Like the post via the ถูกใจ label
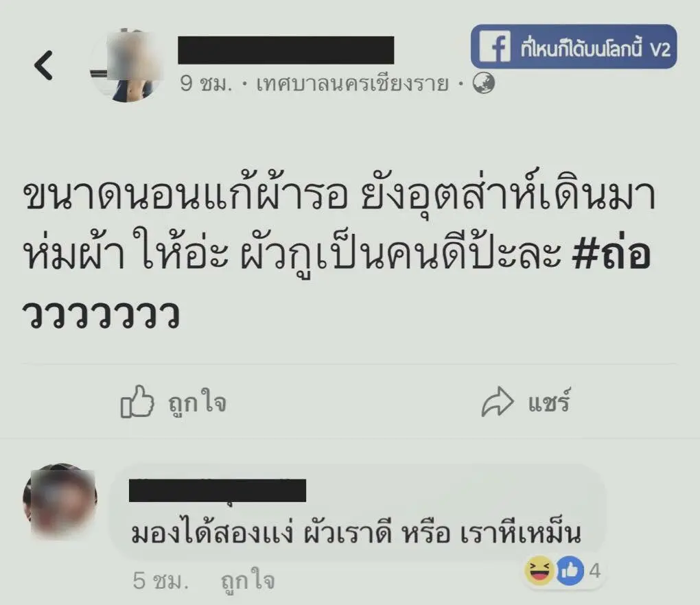This screenshot has height=605, width=700. point(197,403)
